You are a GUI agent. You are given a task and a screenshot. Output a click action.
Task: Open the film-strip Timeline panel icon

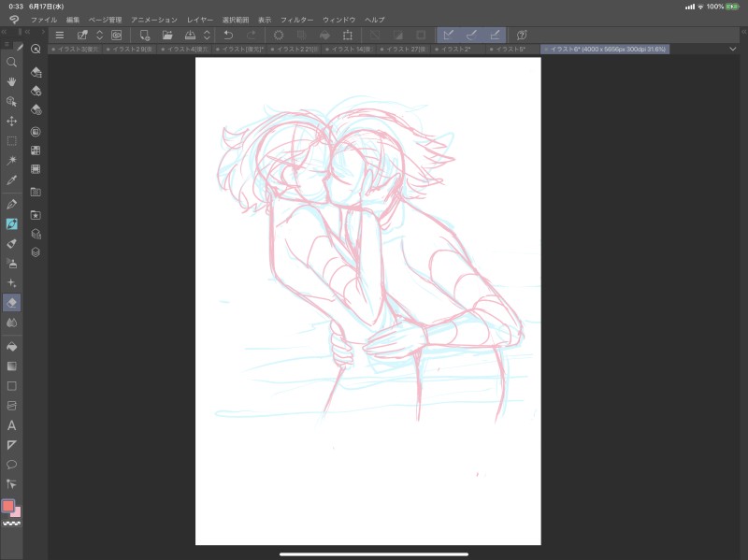[x=36, y=169]
